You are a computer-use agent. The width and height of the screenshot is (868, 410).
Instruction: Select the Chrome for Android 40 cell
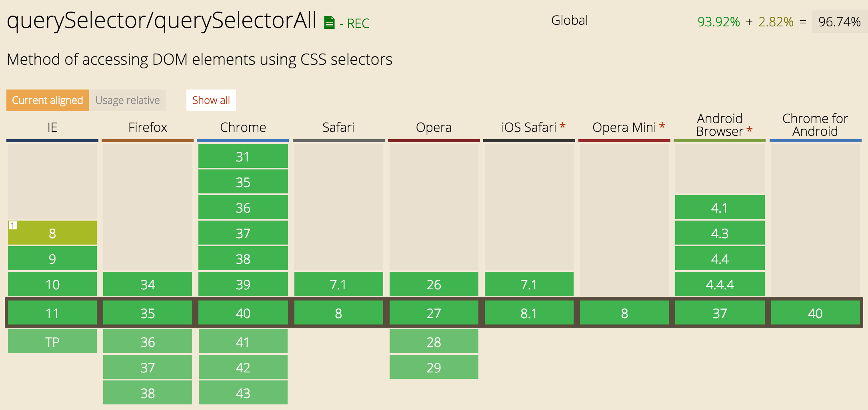[815, 312]
